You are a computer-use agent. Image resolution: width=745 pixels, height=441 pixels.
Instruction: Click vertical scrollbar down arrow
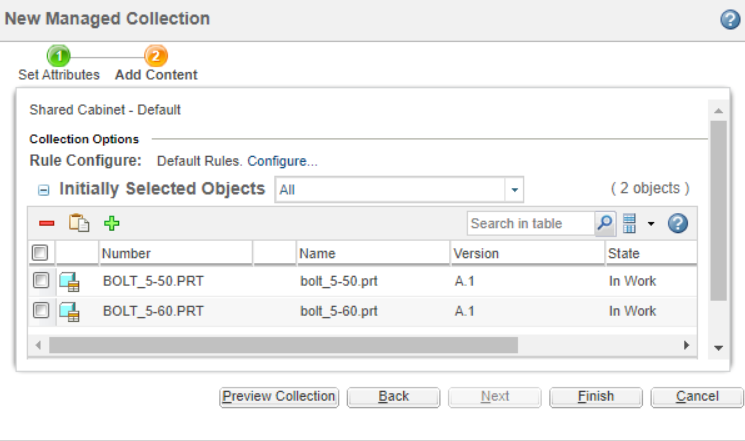(x=718, y=348)
